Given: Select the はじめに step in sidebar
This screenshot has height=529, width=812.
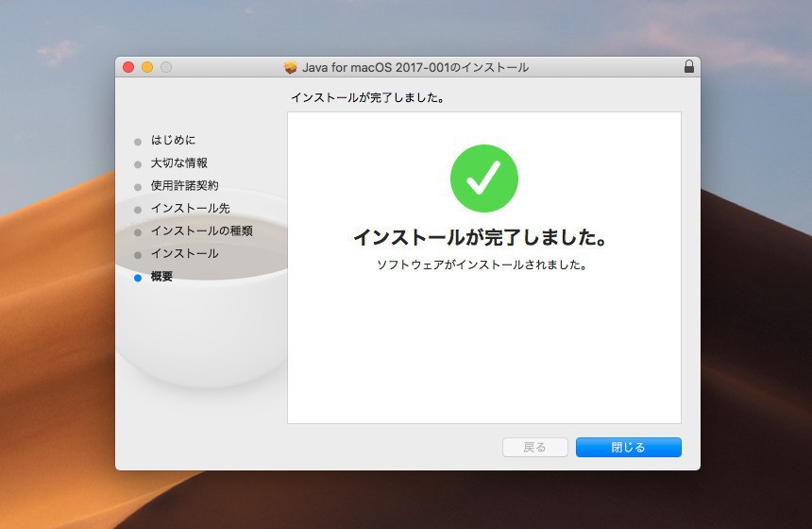Looking at the screenshot, I should (173, 140).
